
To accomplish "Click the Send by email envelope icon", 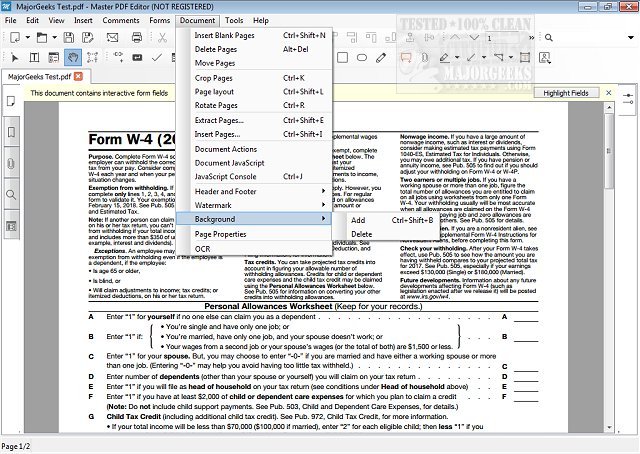I will 112,38.
